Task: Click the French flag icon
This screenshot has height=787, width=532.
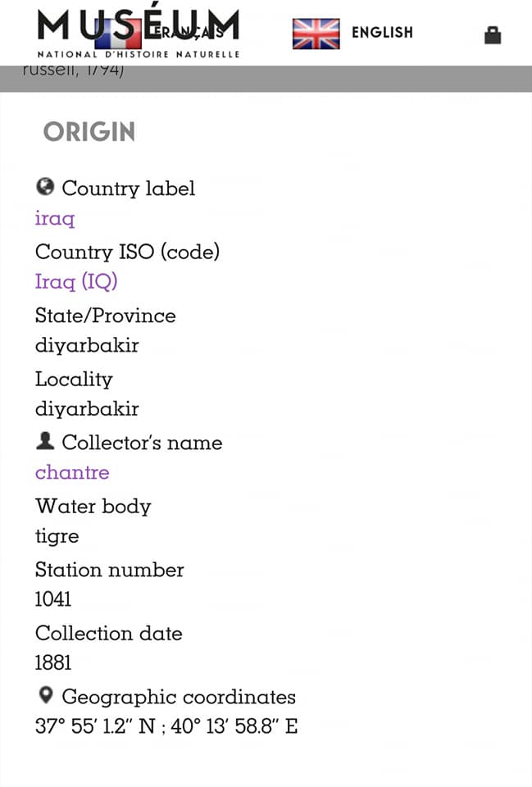Action: tap(118, 34)
